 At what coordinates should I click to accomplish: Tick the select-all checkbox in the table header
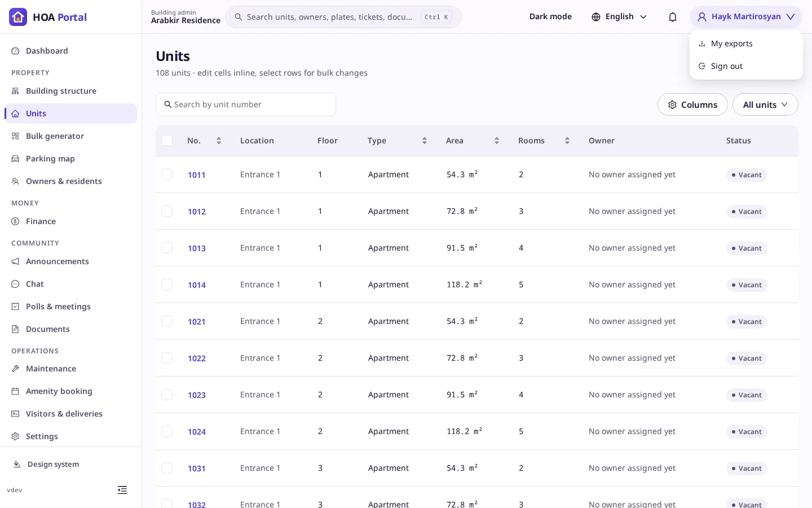pos(167,141)
